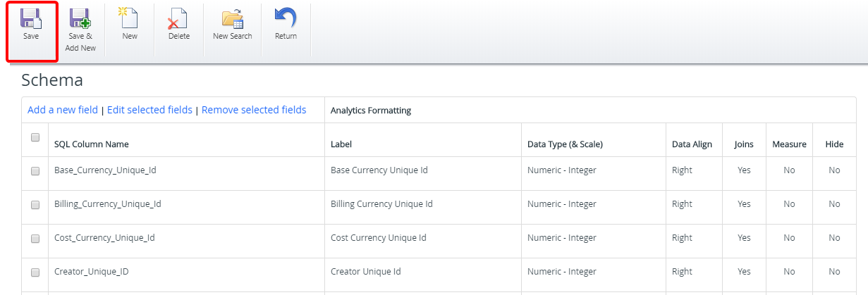
Task: Click the Save & Add New icon
Action: click(x=80, y=18)
